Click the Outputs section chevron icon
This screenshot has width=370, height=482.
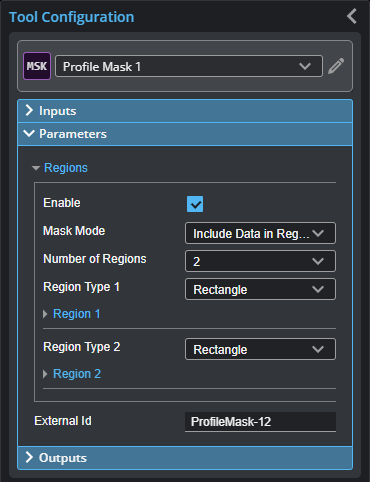pos(29,457)
